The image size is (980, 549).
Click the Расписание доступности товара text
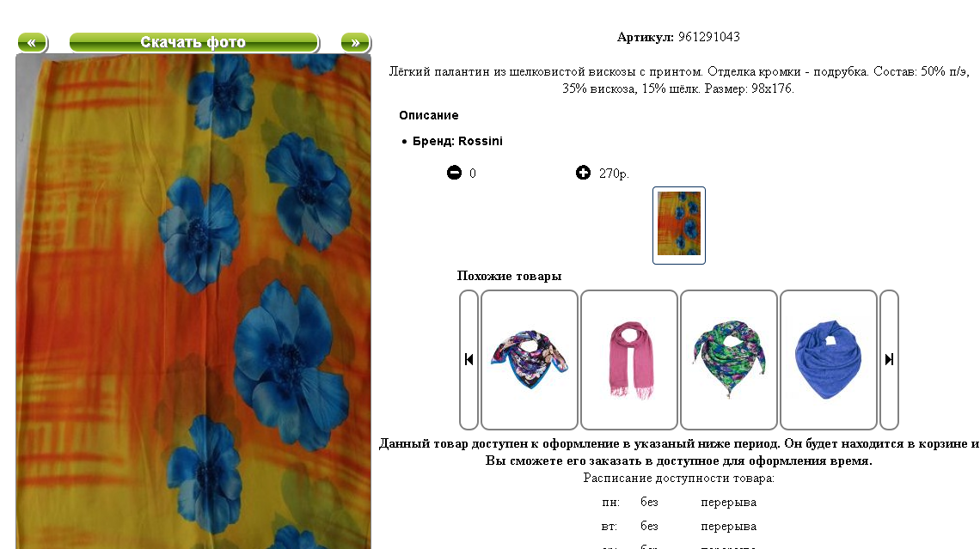(x=679, y=478)
